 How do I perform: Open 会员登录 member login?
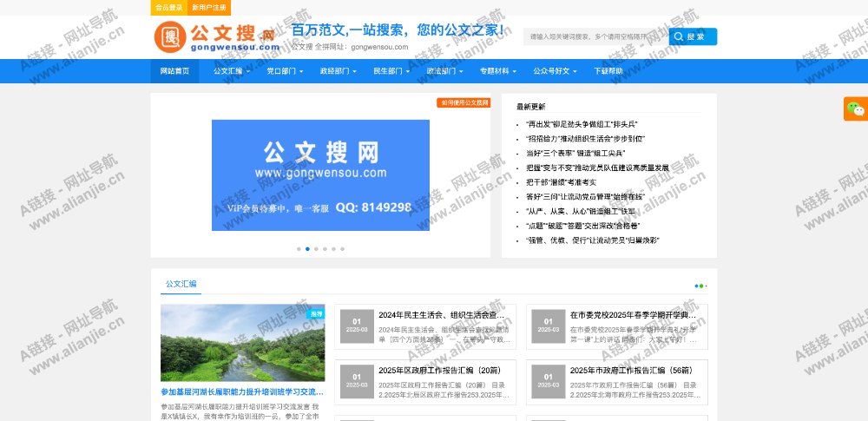169,8
